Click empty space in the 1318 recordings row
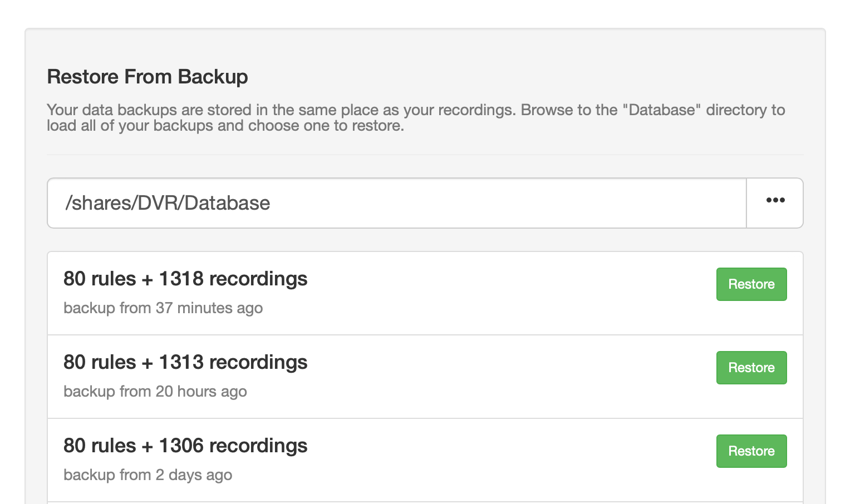 tap(501, 293)
